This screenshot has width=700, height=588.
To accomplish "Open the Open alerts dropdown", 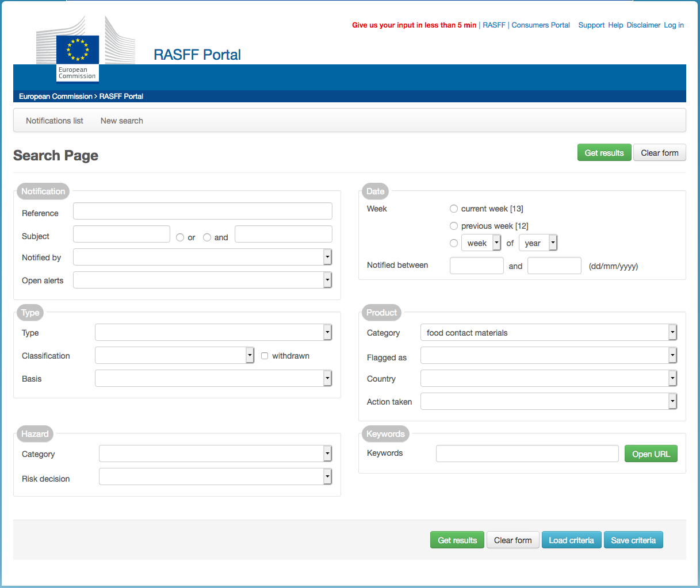I will 202,280.
